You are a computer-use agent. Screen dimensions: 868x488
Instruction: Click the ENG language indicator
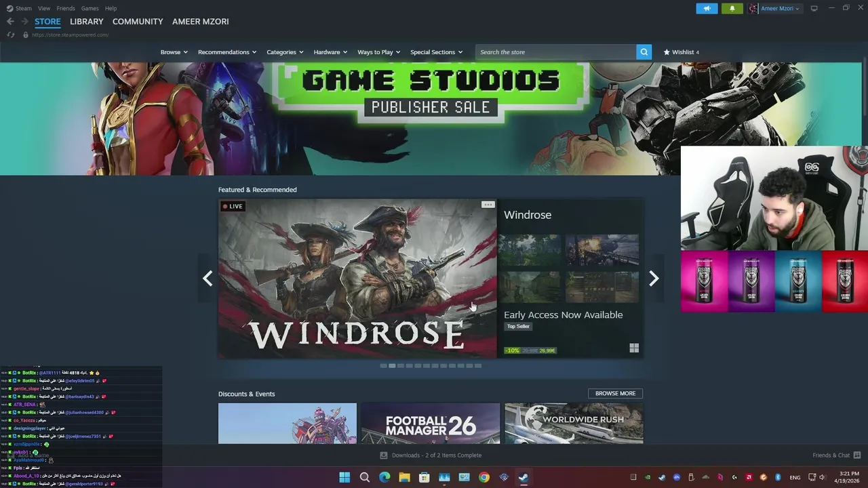click(795, 477)
